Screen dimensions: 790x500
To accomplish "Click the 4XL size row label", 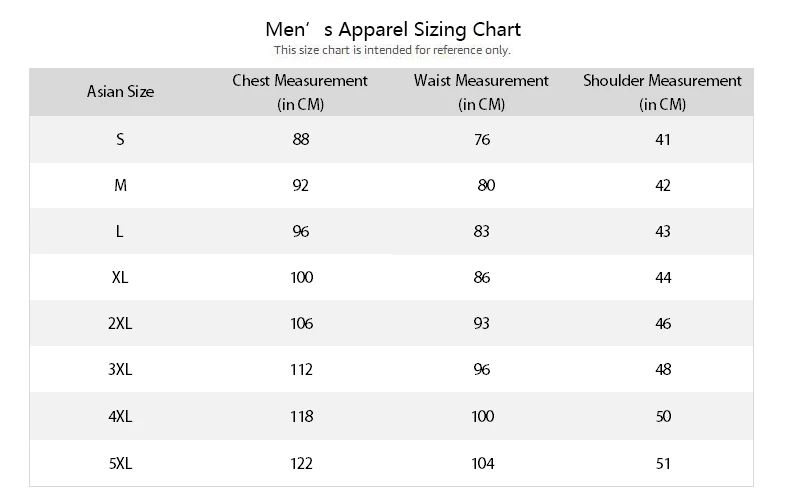I will point(120,416).
